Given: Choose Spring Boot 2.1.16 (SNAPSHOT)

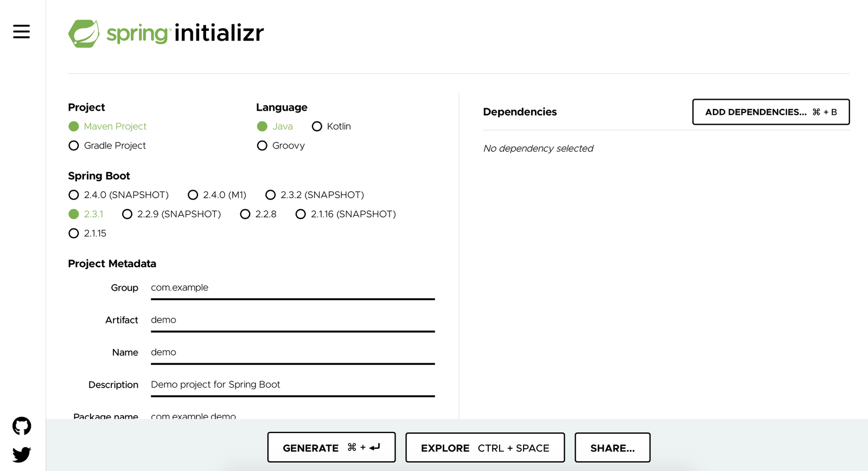Looking at the screenshot, I should (x=346, y=214).
